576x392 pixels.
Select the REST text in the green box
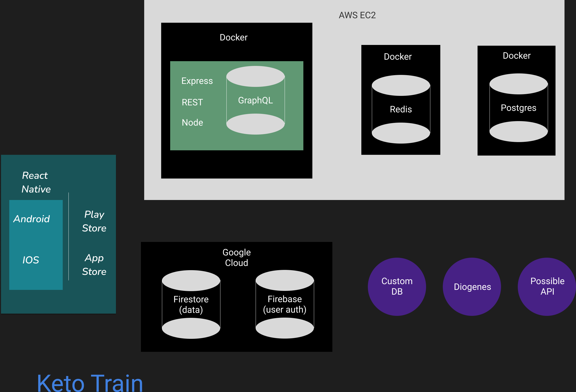coord(192,102)
